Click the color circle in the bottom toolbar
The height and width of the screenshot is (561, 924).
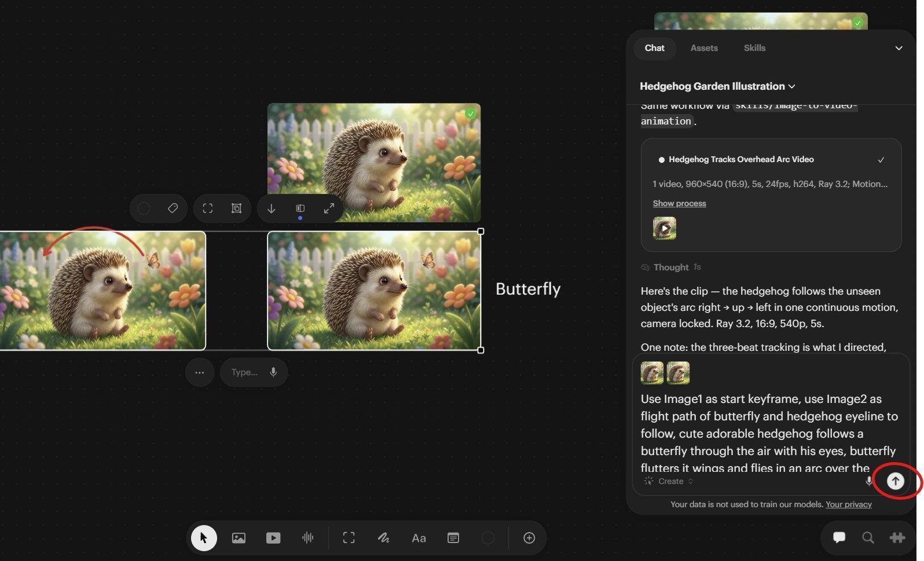pyautogui.click(x=488, y=538)
